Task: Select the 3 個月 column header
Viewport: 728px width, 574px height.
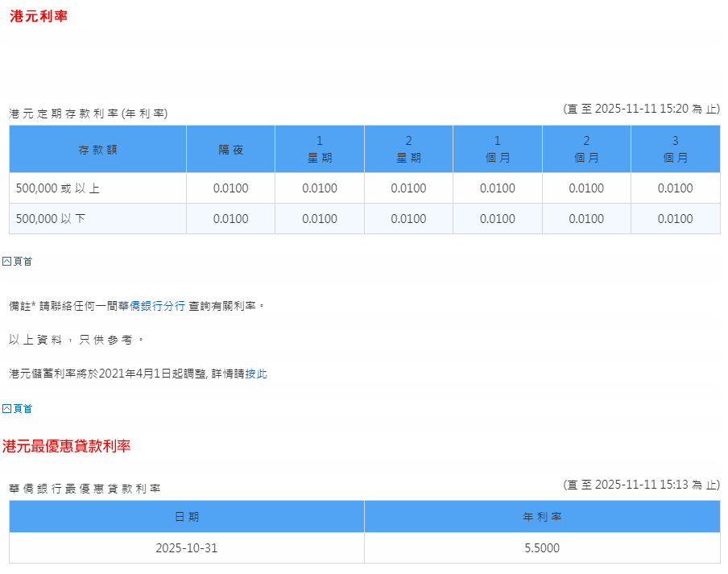Action: pyautogui.click(x=675, y=149)
